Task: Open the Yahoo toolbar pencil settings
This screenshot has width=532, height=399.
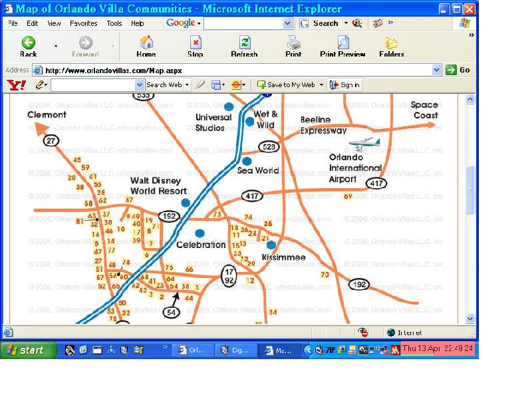Action: (x=41, y=85)
